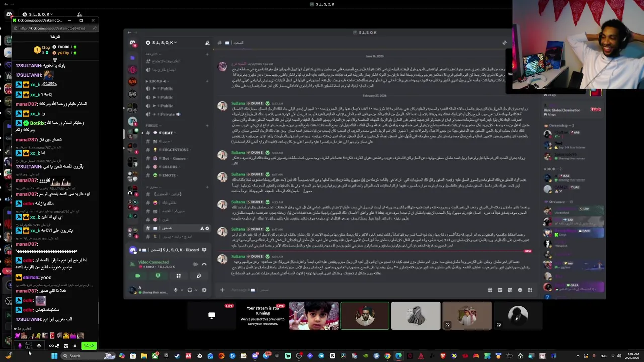Click the invite people icon beside server name

(x=207, y=43)
